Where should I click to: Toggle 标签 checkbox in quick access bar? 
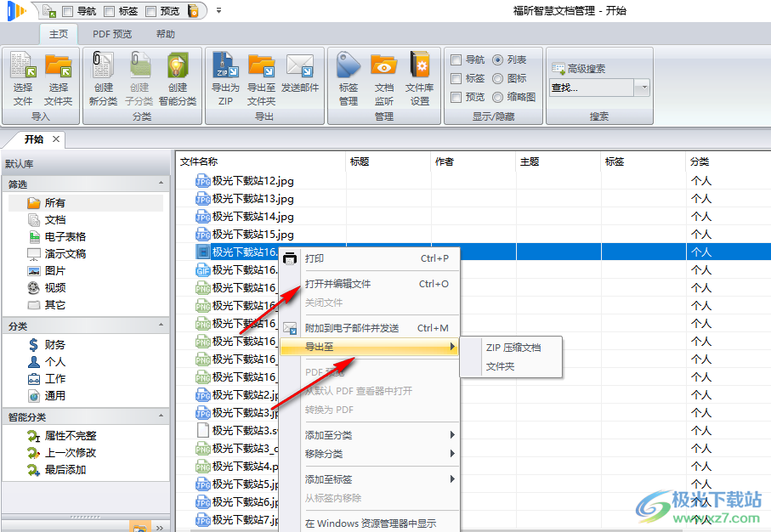109,11
